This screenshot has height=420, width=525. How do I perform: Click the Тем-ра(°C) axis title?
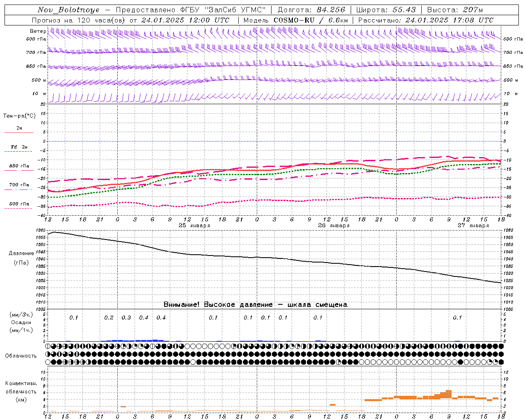[x=19, y=116]
